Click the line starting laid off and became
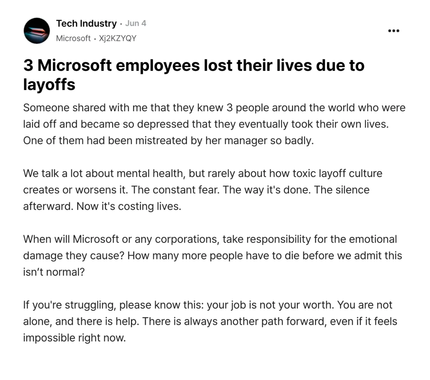This screenshot has height=380, width=430. coord(206,124)
